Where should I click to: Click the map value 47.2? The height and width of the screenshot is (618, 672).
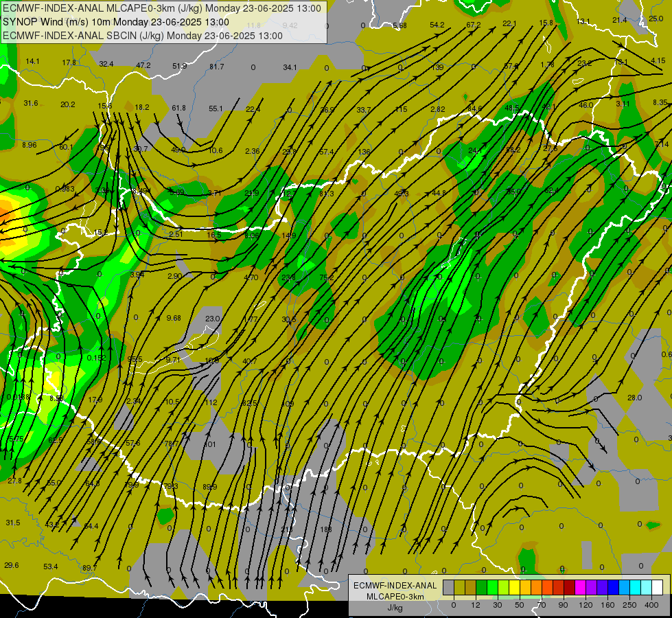pos(143,65)
